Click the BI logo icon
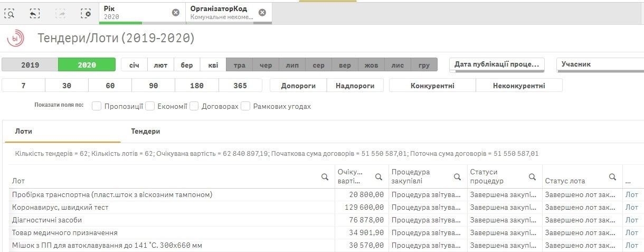Image resolution: width=644 pixels, height=252 pixels. pos(15,39)
